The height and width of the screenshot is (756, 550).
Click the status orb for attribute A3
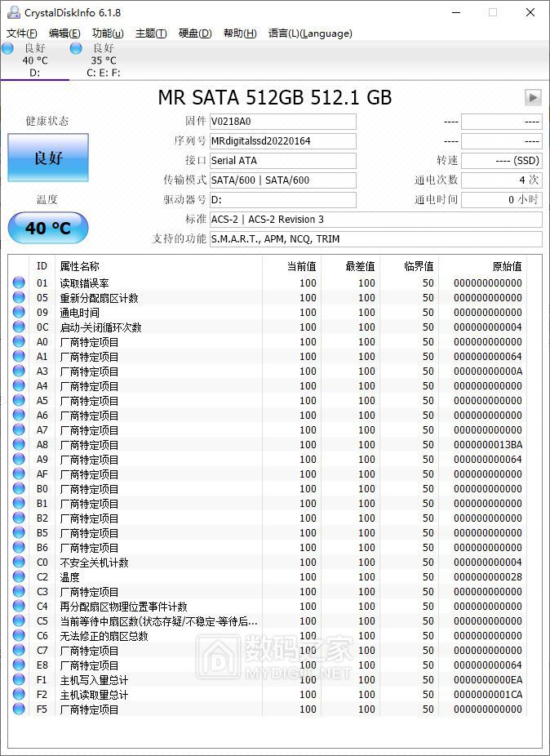coord(19,371)
